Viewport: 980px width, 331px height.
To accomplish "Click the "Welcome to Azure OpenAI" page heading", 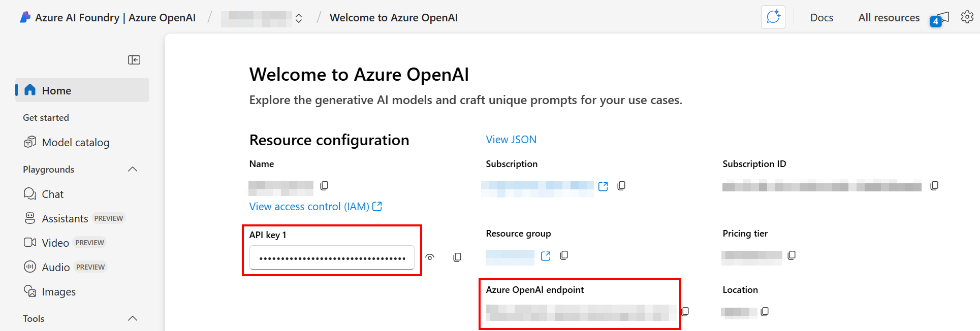I will pos(359,75).
